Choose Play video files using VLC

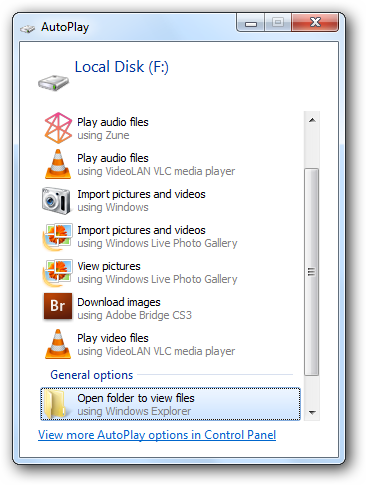point(170,344)
